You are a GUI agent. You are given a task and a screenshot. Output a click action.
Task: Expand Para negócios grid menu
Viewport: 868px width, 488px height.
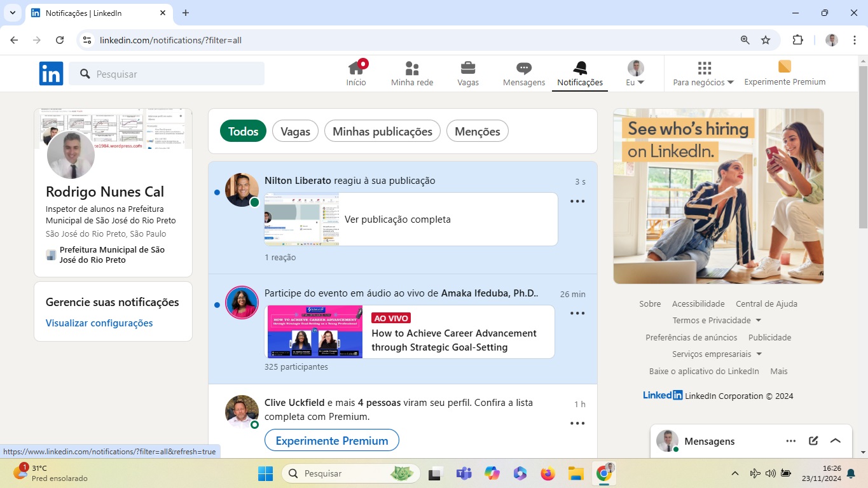click(x=703, y=74)
